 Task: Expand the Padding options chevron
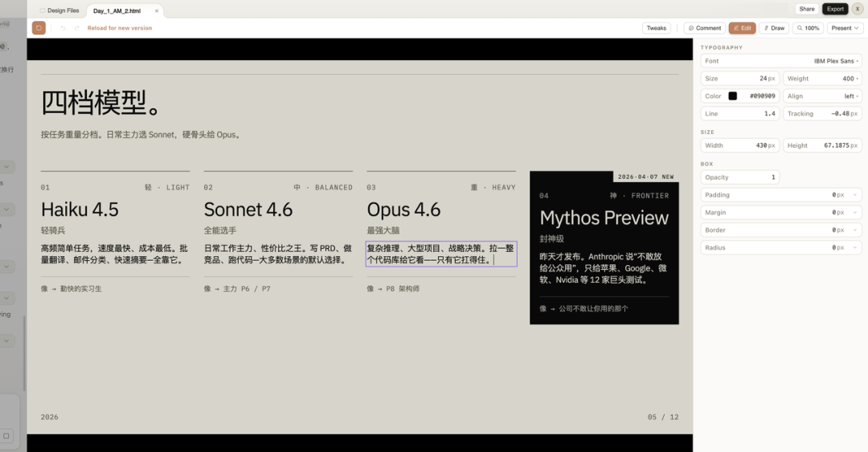pyautogui.click(x=855, y=195)
